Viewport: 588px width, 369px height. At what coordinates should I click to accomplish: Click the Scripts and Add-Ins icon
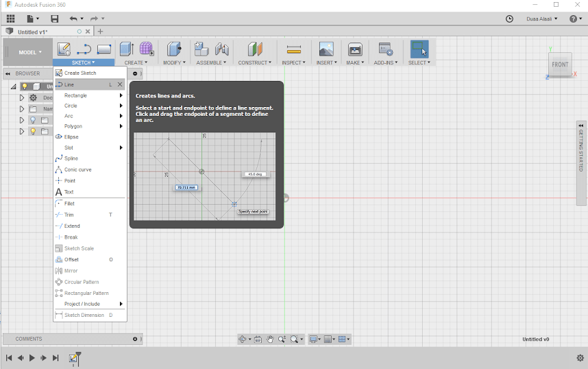(386, 49)
